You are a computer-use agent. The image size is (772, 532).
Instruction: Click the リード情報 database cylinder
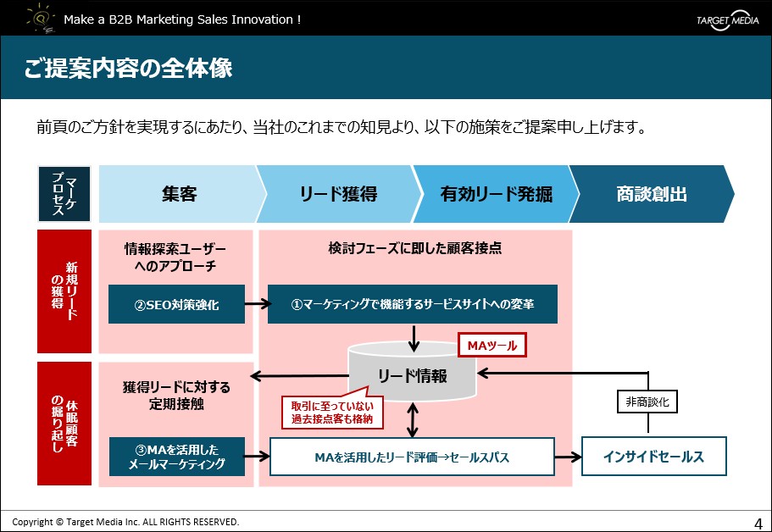(x=413, y=373)
